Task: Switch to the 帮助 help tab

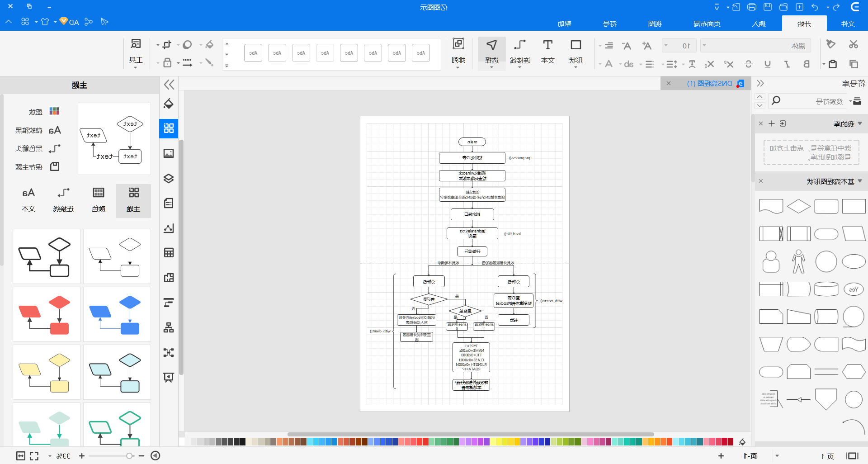Action: [564, 24]
